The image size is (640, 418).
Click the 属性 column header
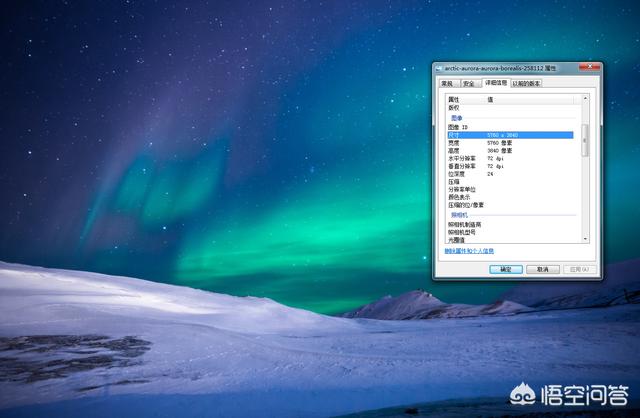click(466, 100)
